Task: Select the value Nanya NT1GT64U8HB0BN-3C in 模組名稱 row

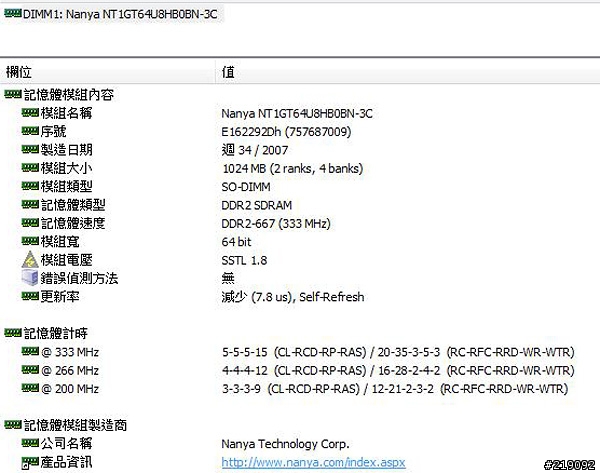Action: click(297, 113)
